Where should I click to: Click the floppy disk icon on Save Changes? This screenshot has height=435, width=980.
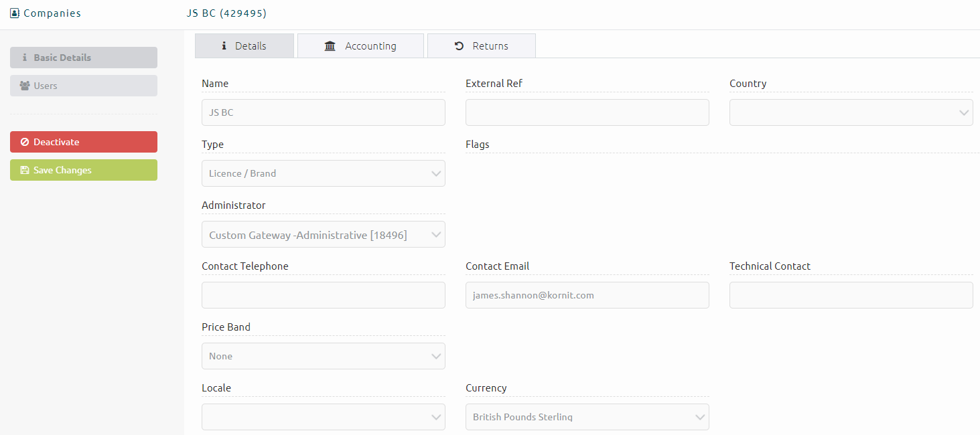coord(25,170)
